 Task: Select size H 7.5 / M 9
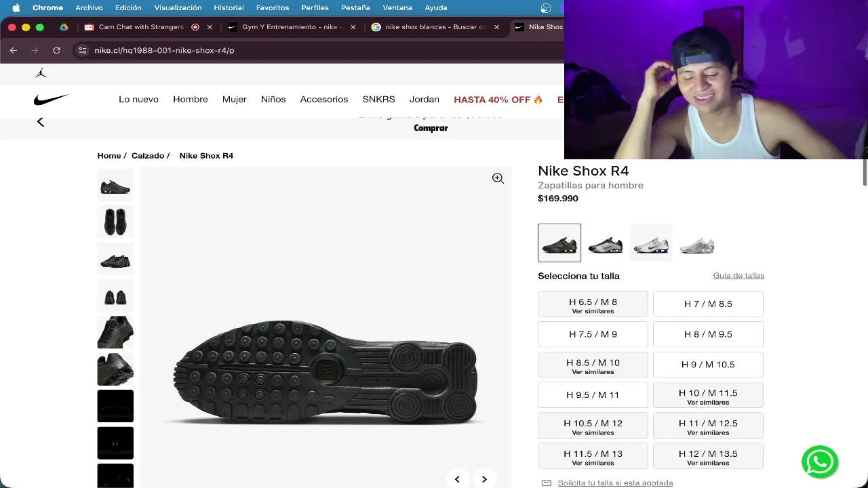coord(593,334)
